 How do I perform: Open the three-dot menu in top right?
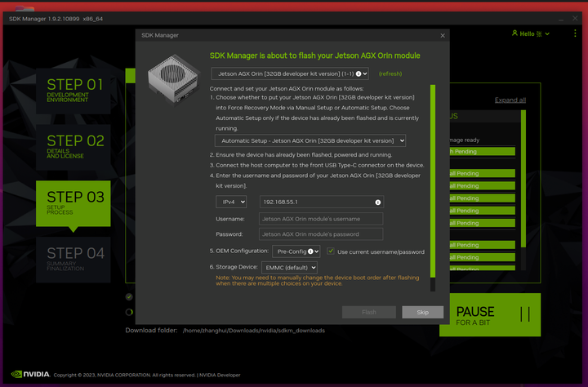(575, 33)
